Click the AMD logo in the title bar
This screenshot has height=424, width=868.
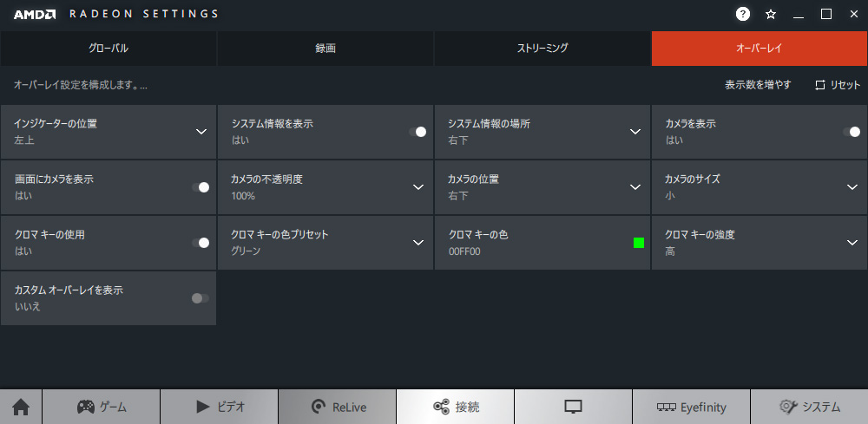pyautogui.click(x=35, y=15)
